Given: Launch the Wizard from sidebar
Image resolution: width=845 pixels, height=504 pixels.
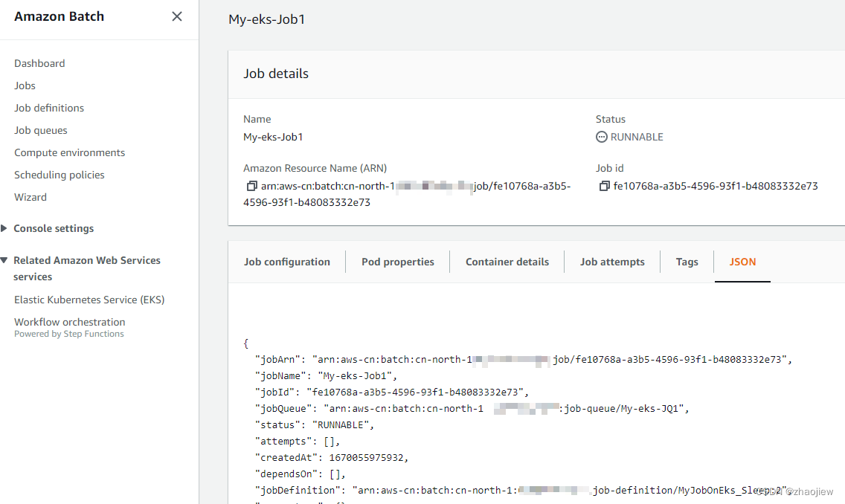Looking at the screenshot, I should coord(30,197).
